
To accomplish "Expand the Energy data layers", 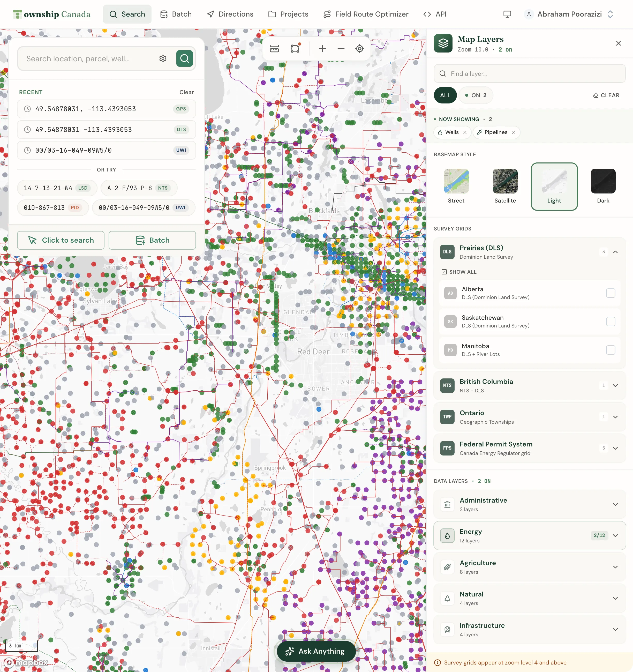I will (615, 536).
